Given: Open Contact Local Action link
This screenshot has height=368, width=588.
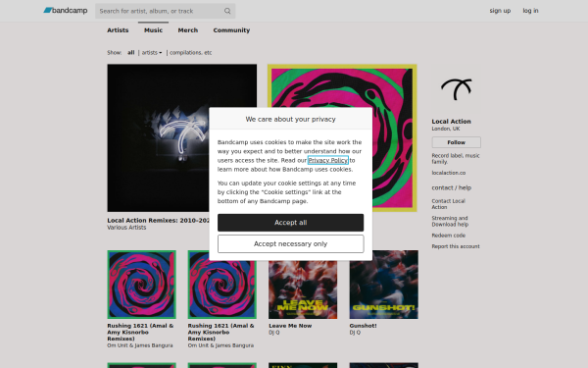Looking at the screenshot, I should 448,204.
